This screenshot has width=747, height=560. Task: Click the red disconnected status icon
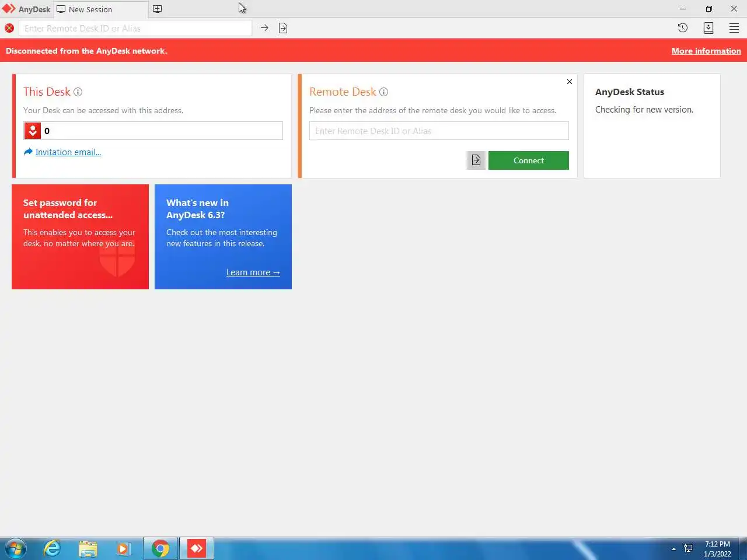pyautogui.click(x=9, y=28)
